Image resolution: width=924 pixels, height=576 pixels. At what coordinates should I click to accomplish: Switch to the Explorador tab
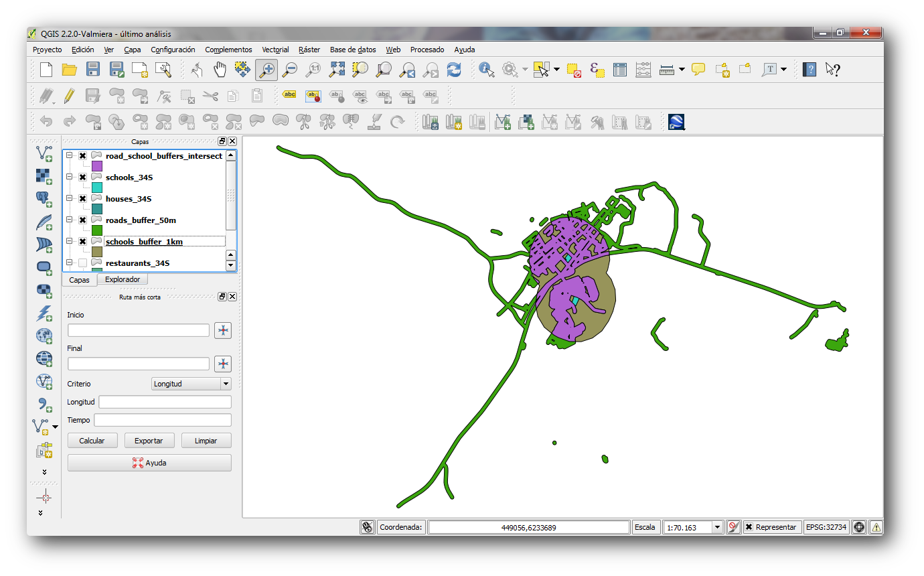click(x=123, y=279)
